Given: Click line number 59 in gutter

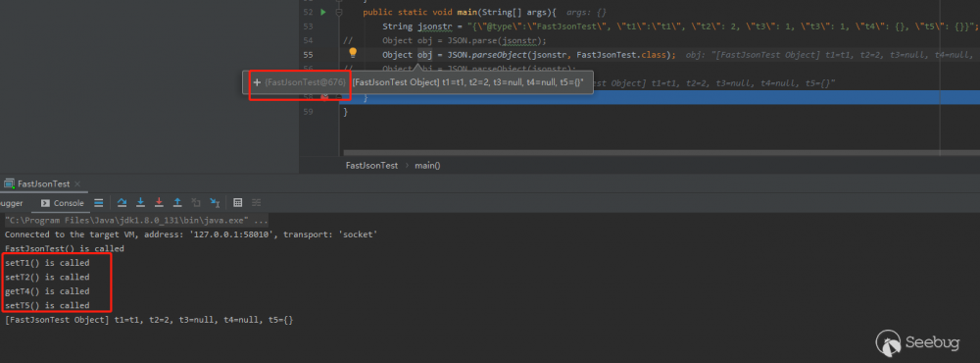Looking at the screenshot, I should (x=307, y=112).
